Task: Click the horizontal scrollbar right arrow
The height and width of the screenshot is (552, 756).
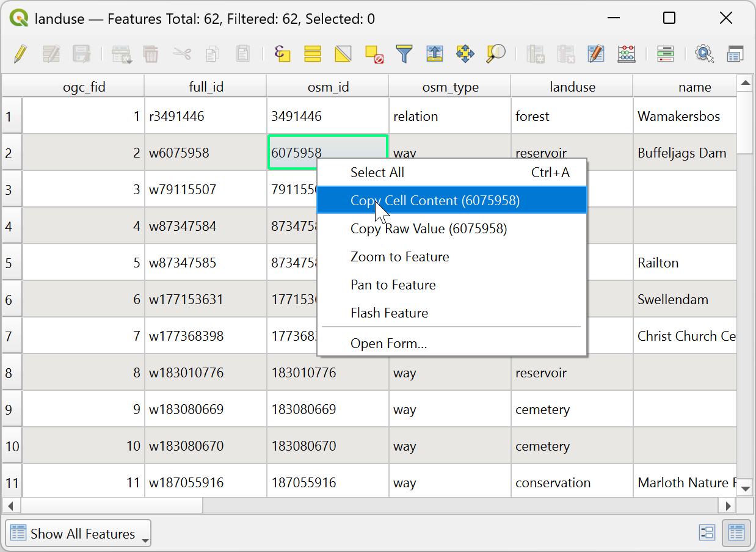Action: [x=728, y=505]
